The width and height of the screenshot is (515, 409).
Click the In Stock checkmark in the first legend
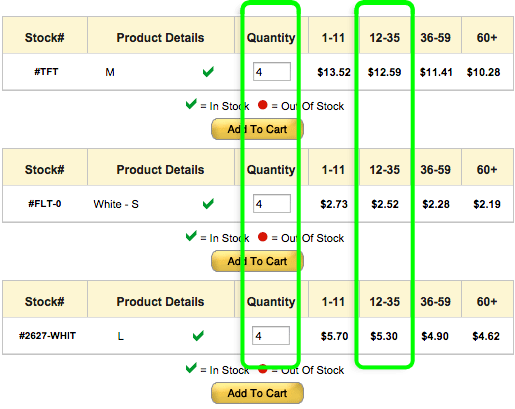tap(191, 104)
